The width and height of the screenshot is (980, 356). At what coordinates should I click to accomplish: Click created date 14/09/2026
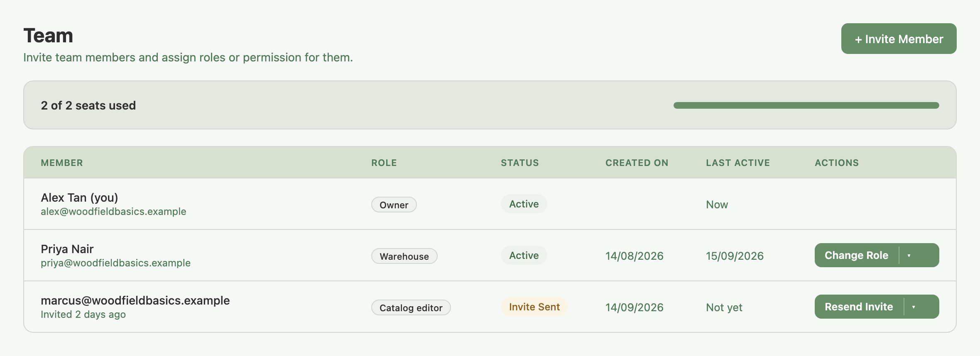tap(635, 307)
